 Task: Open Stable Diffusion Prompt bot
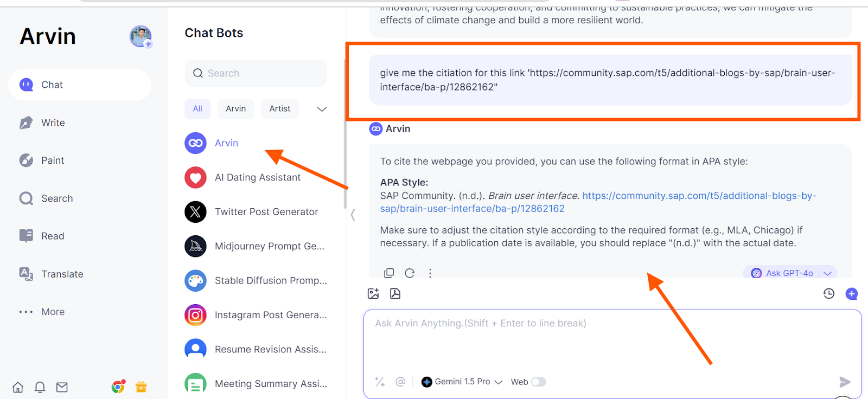coord(256,280)
